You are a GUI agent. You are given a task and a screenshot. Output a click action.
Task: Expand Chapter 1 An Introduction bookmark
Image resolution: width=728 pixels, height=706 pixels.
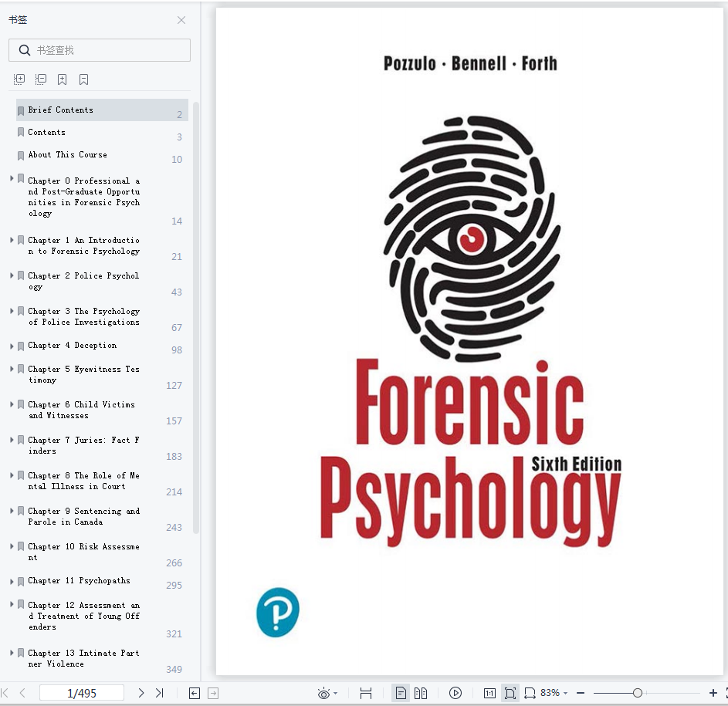tap(12, 240)
